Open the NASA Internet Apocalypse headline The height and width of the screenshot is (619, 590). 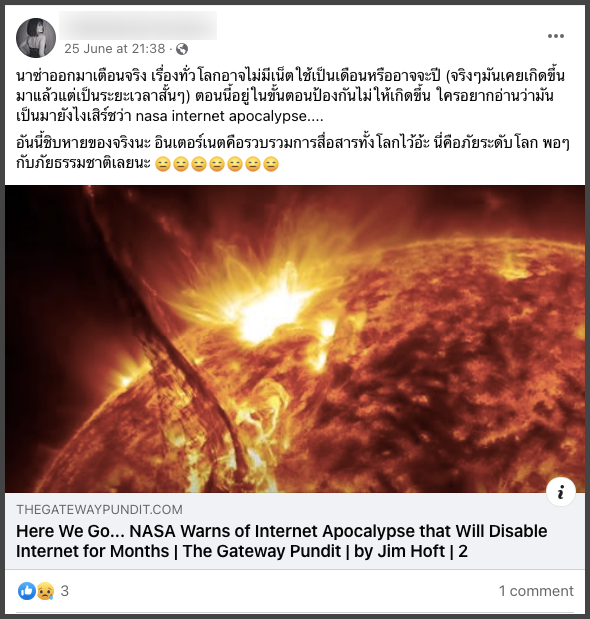(281, 541)
